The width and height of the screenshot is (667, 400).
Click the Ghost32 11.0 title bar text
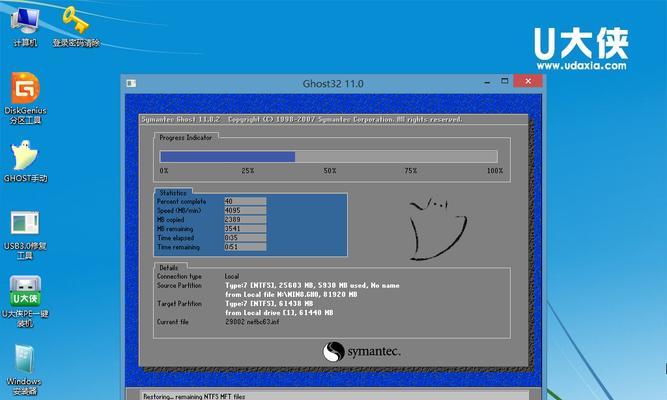pyautogui.click(x=333, y=84)
